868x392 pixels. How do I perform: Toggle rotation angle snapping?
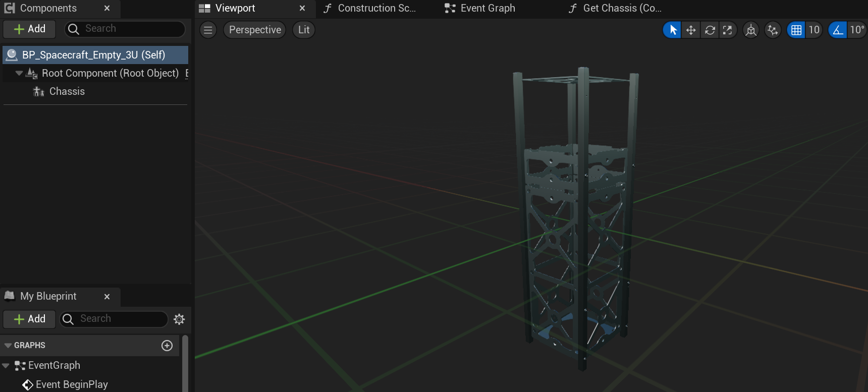pos(838,30)
